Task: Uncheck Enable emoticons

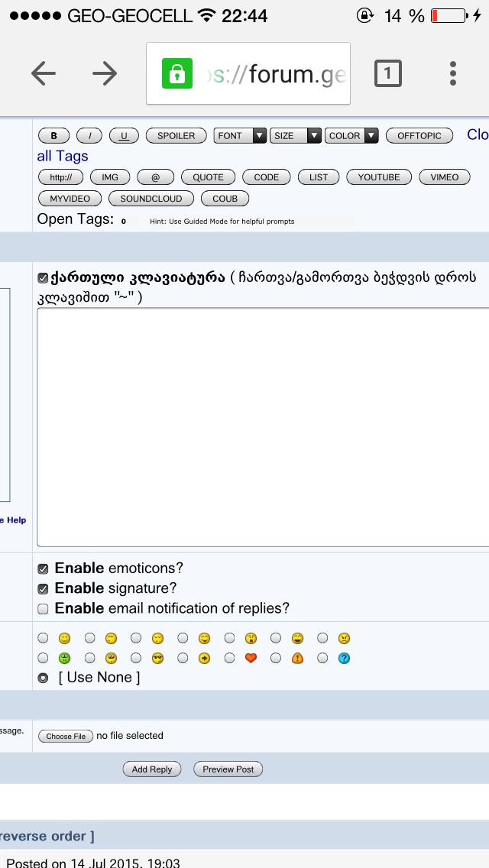Action: click(43, 568)
